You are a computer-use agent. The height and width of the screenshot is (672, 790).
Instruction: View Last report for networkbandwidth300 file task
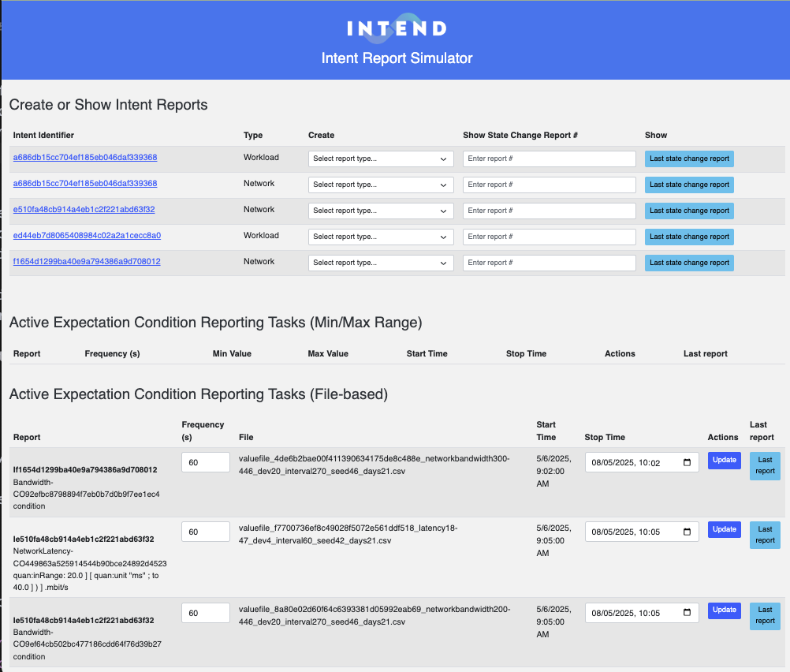coord(765,466)
